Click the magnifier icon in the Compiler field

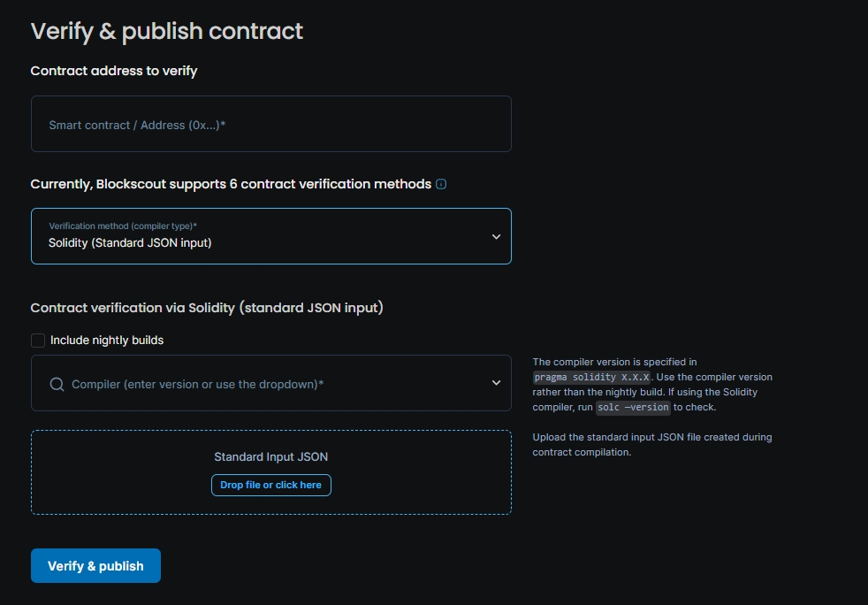coord(57,384)
